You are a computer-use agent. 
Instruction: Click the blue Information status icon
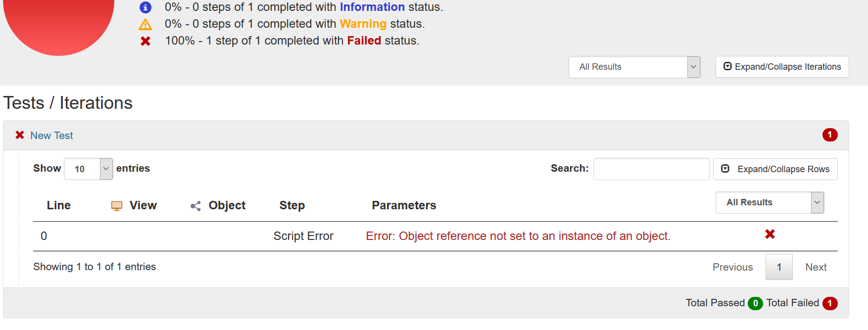(x=145, y=7)
